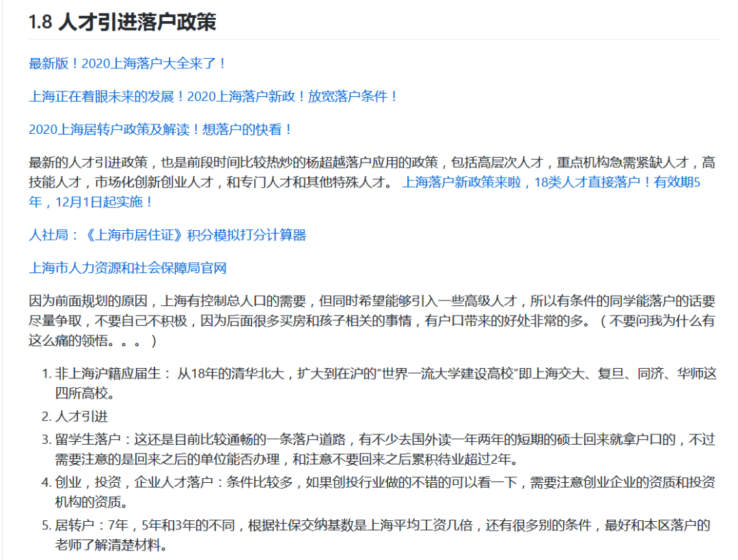738x560 pixels.
Task: Click text 四所高校。
Action: point(85,393)
